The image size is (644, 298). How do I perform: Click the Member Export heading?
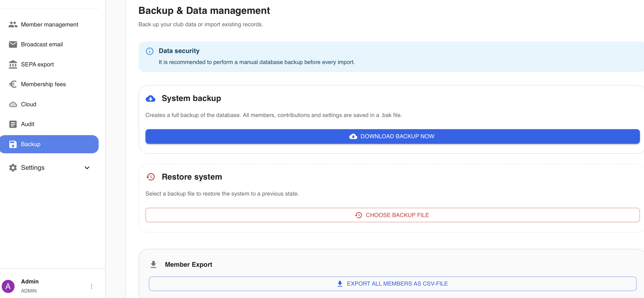click(188, 265)
